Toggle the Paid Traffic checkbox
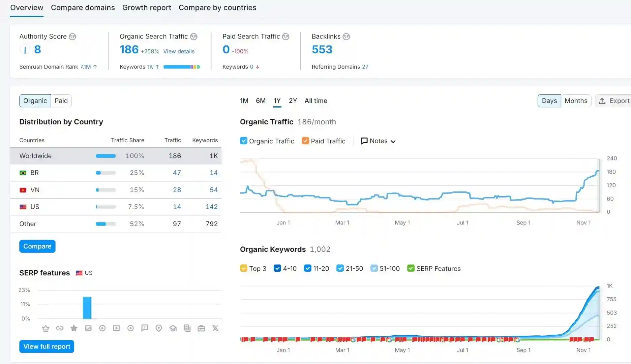The height and width of the screenshot is (364, 631). [305, 141]
